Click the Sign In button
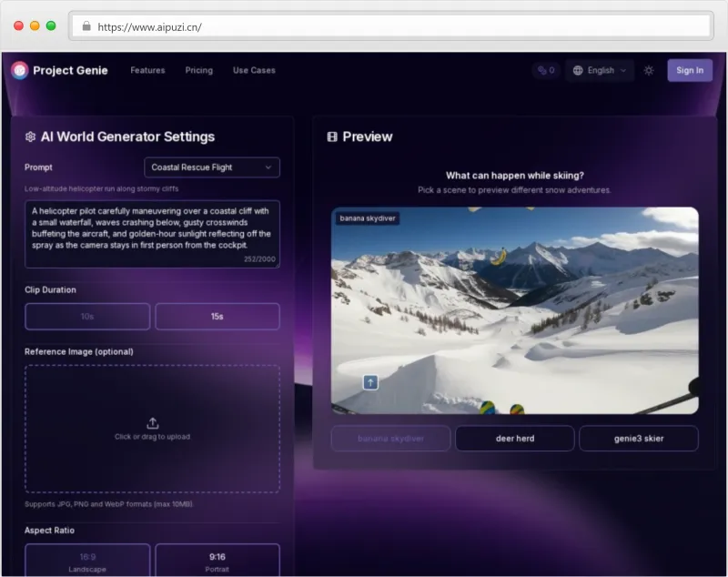Screen dimensions: 728x577 tap(689, 70)
